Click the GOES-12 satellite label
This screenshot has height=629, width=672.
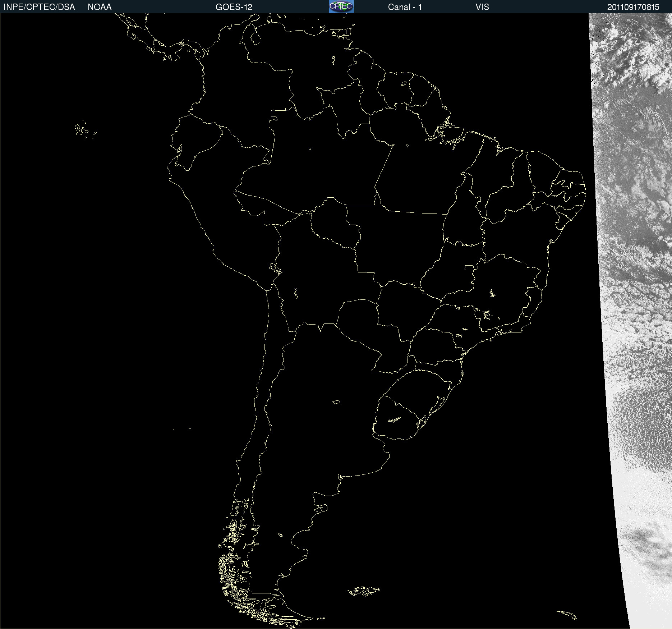pos(234,7)
